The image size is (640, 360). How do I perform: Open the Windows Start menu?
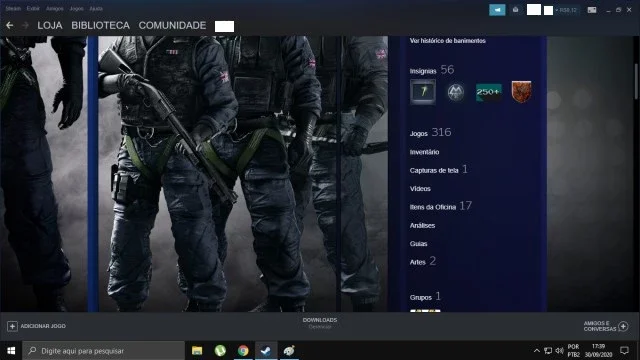(x=11, y=351)
